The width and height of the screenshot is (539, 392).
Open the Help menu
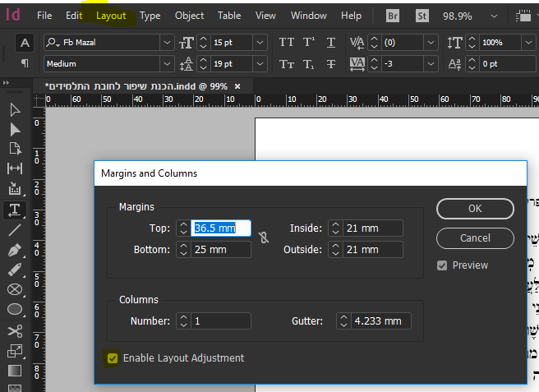tap(351, 16)
